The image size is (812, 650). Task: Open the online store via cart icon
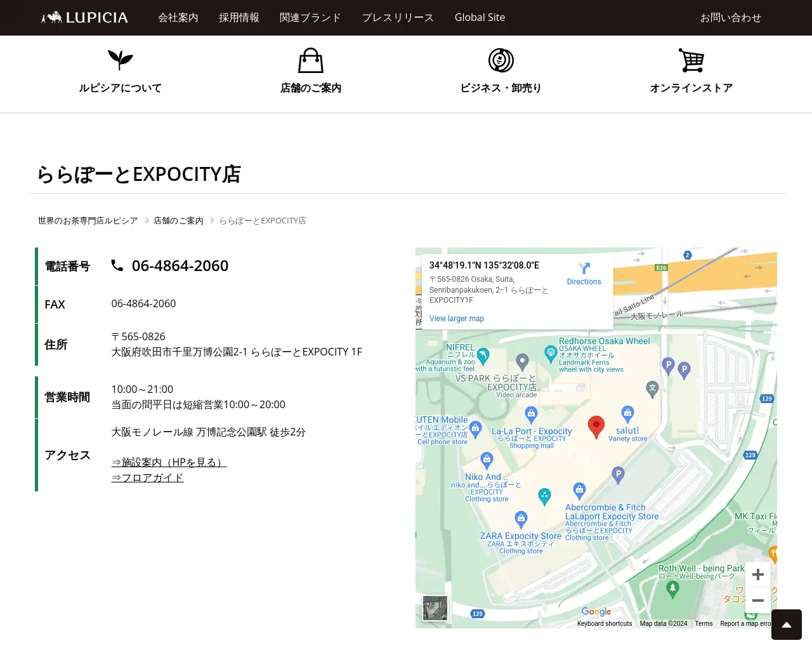click(x=691, y=60)
